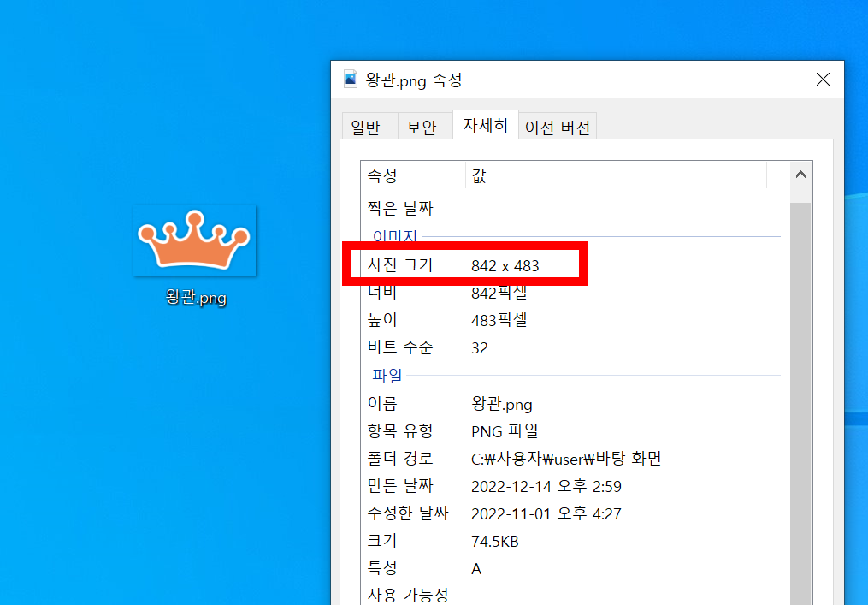Select the 사진 크기 property label

399,264
